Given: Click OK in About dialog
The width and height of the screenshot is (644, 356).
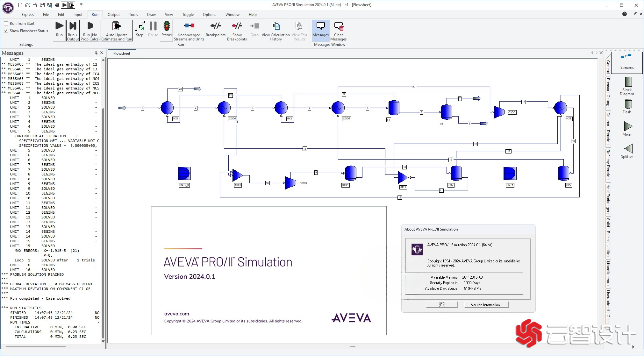Looking at the screenshot, I should [x=442, y=305].
